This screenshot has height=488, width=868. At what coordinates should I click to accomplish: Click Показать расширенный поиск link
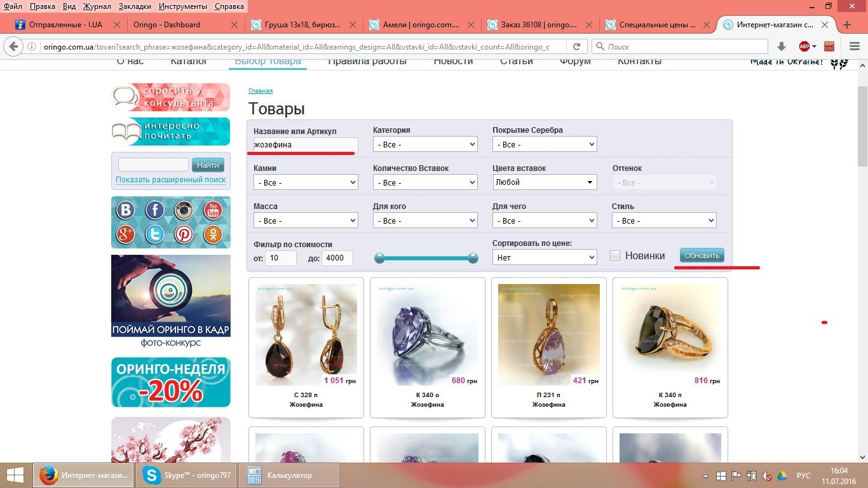171,180
